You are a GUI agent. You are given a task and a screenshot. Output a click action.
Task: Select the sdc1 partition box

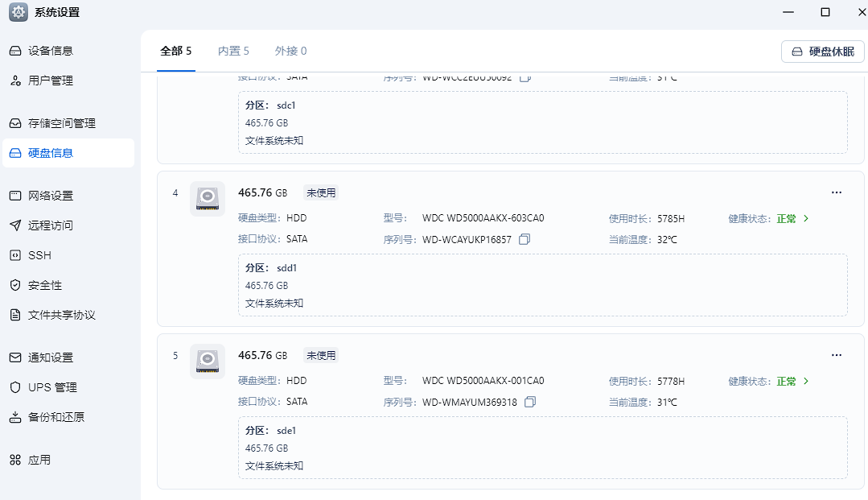coord(542,122)
